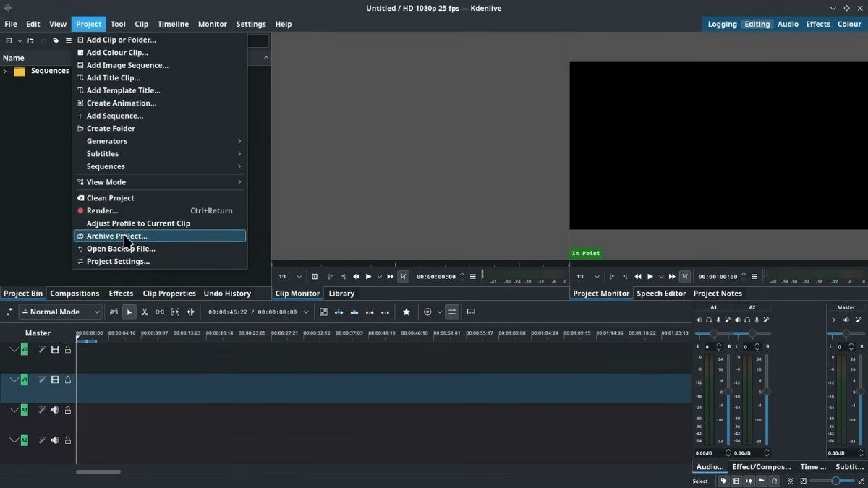Select the Slip tool in timeline toolbar

(175, 312)
